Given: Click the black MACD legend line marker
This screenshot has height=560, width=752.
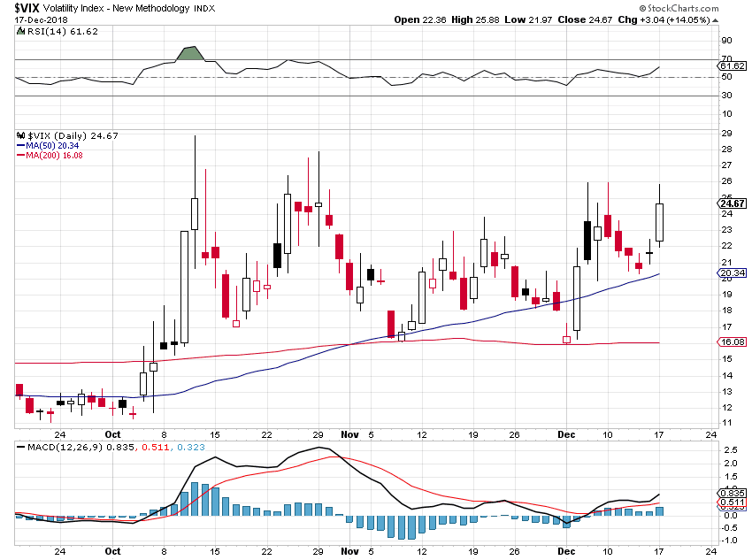Looking at the screenshot, I should point(20,447).
